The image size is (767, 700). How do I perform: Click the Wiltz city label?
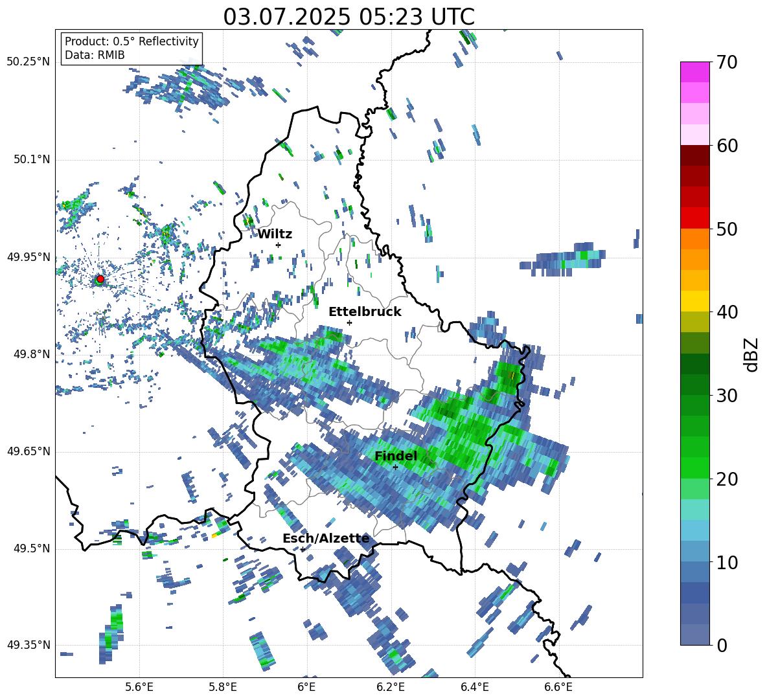(275, 234)
